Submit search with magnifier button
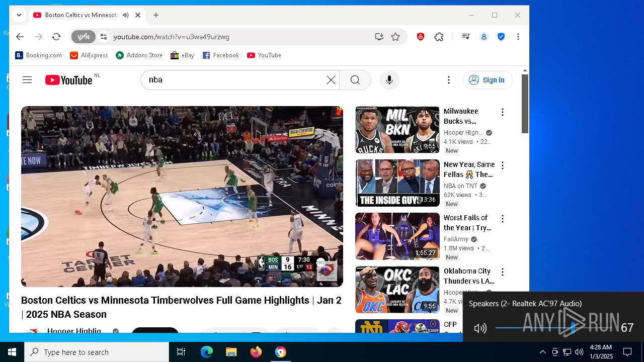 tap(355, 80)
